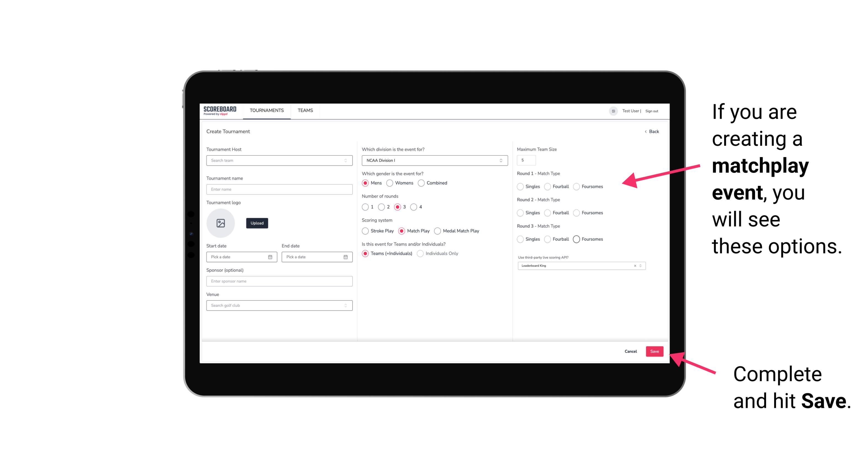Expand the Use third-party live scoring API dropdown
This screenshot has height=467, width=868.
640,266
